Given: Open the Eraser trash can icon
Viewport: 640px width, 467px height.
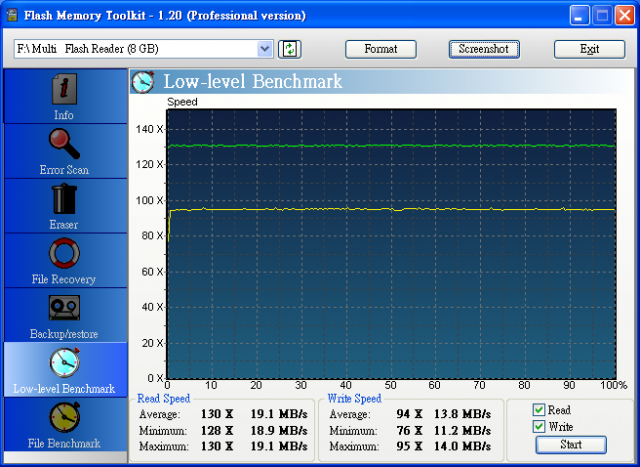Looking at the screenshot, I should 64,199.
